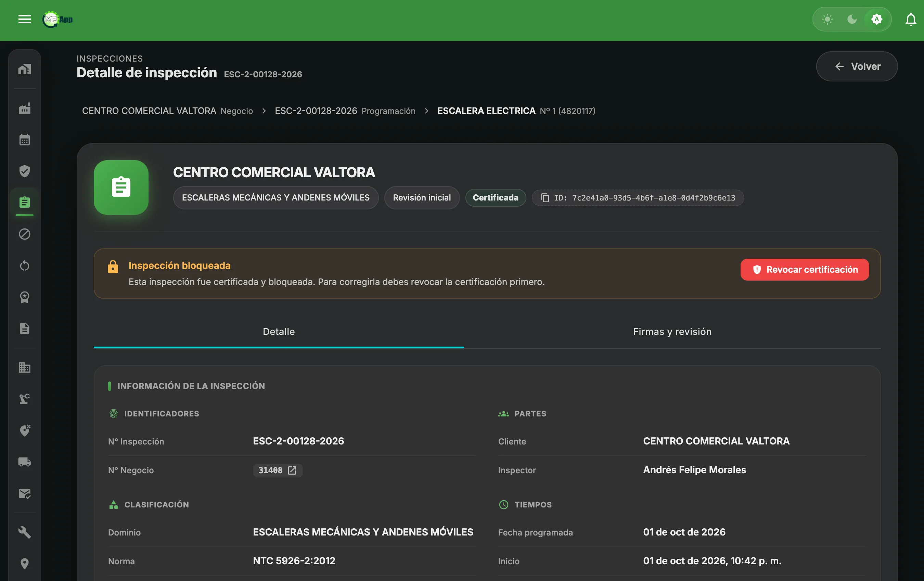Open the document icon in sidebar

click(25, 328)
